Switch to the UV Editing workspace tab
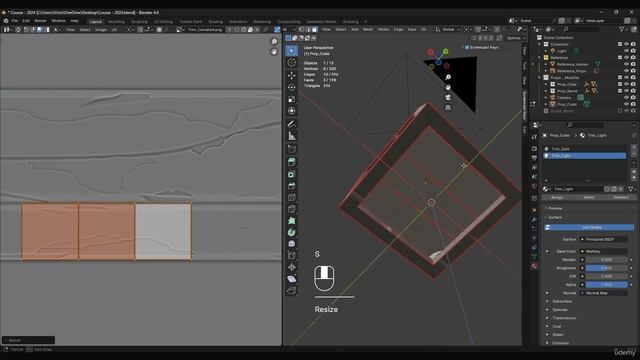The width and height of the screenshot is (640, 360). pos(163,22)
